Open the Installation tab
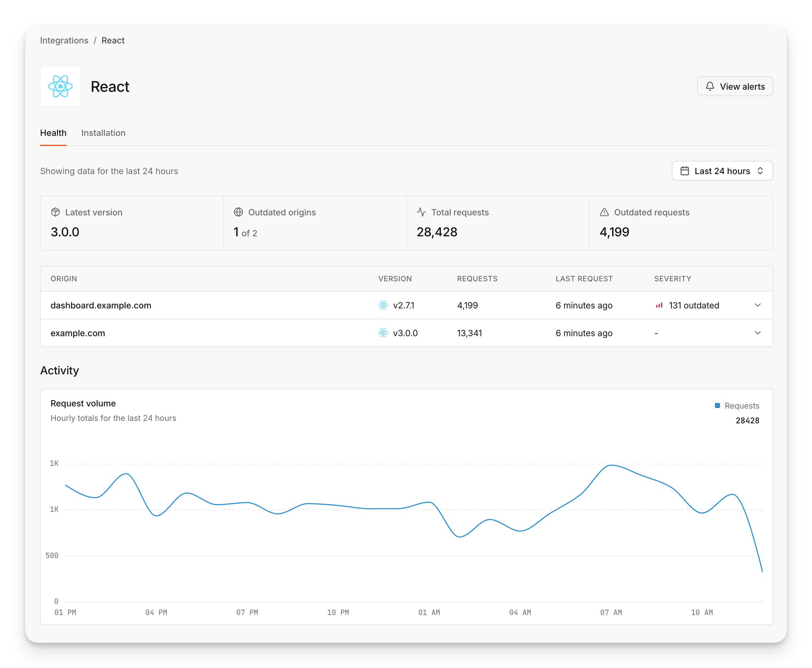The width and height of the screenshot is (812, 668). click(x=103, y=133)
